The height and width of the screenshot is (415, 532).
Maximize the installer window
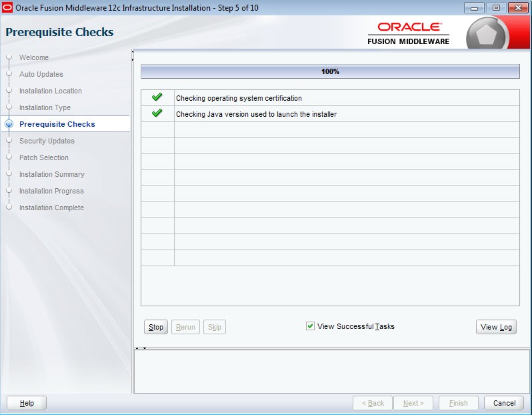[x=496, y=8]
